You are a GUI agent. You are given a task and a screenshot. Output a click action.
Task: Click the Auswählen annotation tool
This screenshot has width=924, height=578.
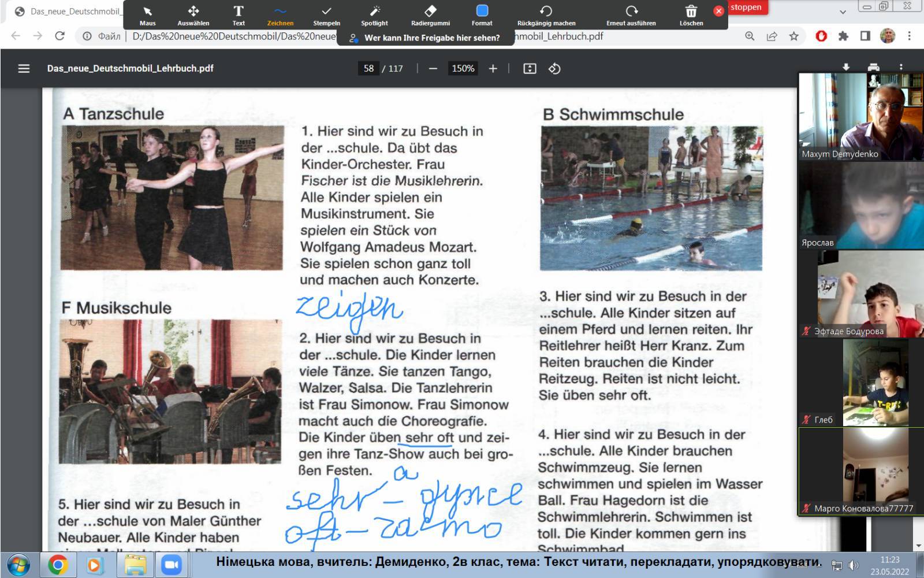point(193,15)
